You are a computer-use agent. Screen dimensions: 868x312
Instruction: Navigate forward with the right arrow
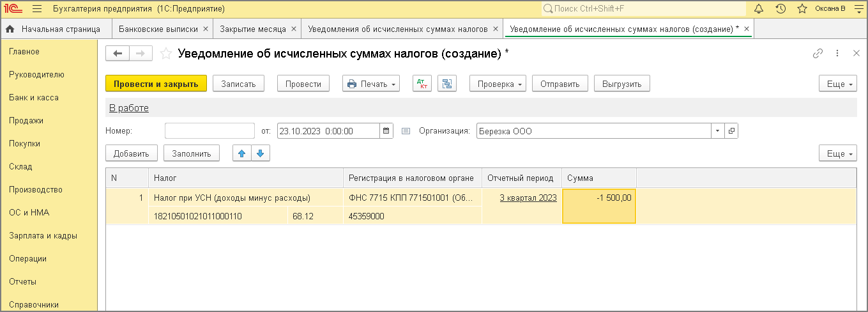click(x=141, y=54)
